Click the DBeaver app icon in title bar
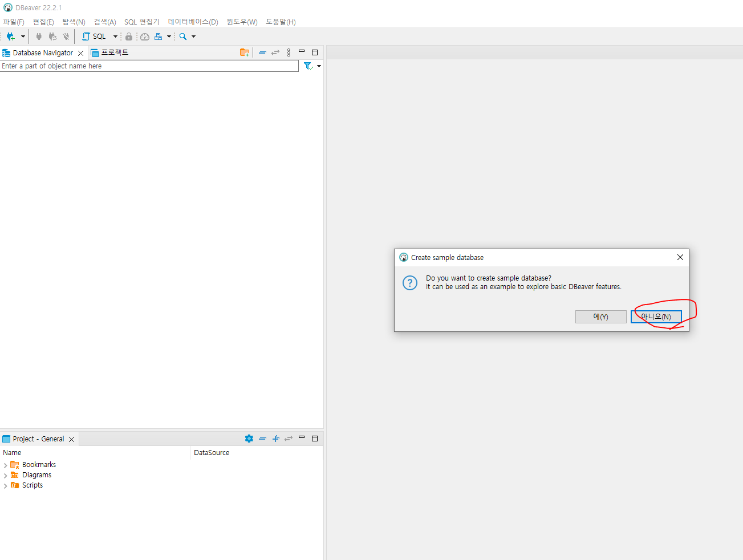 coord(8,8)
